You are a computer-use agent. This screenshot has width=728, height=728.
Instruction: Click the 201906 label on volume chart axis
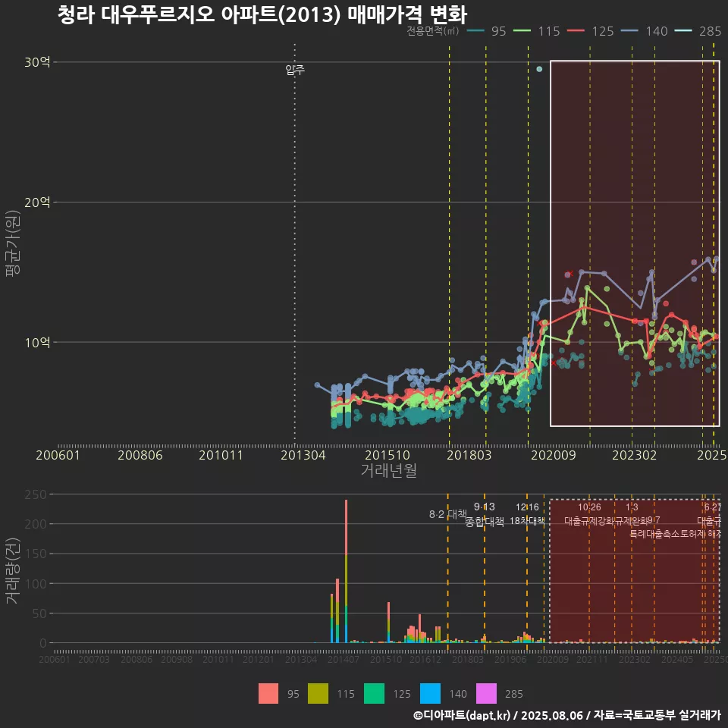[x=510, y=659]
